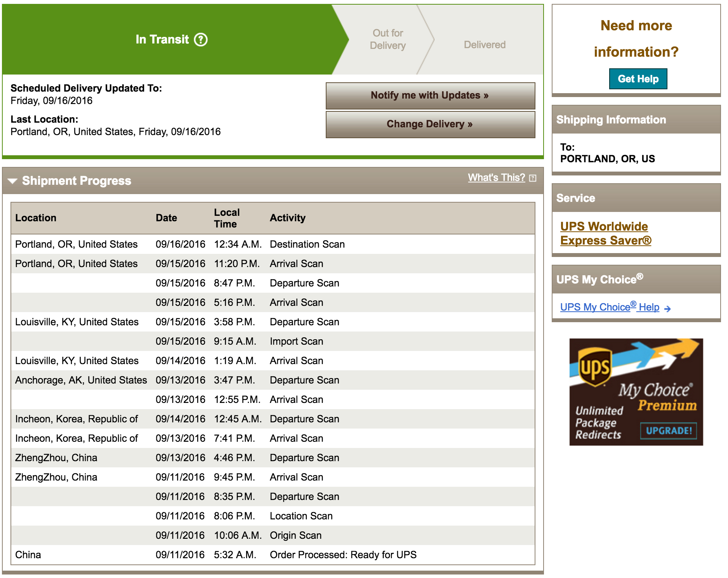
Task: Click Order Processed: Ready for UPS cell
Action: coord(343,555)
